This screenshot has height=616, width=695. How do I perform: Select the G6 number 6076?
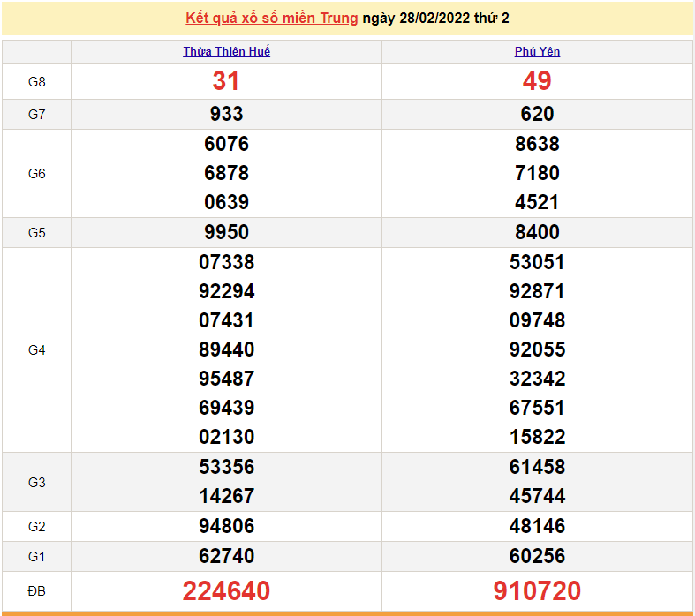(226, 144)
